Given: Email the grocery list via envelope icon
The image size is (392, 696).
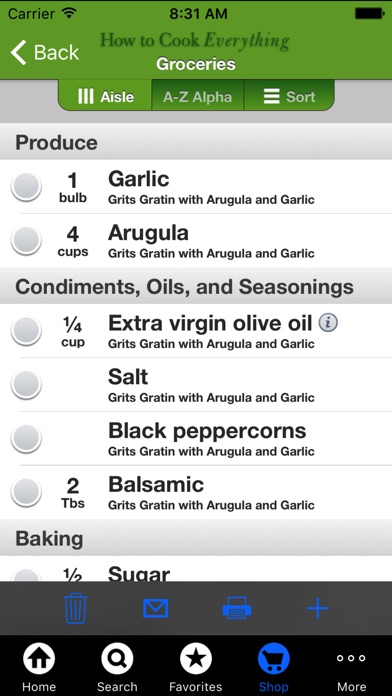Looking at the screenshot, I should coord(156,608).
